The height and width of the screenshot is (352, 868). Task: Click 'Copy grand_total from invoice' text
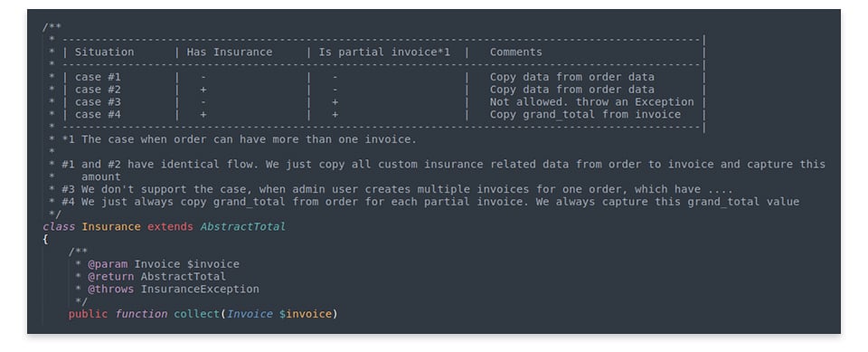pos(585,115)
